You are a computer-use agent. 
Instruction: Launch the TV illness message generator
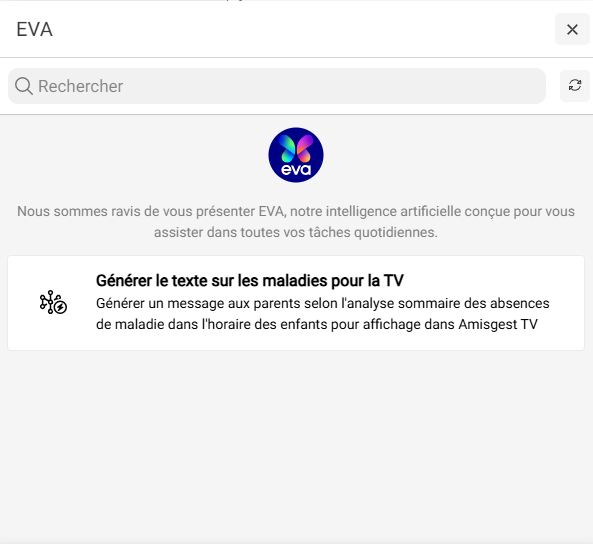(x=296, y=303)
